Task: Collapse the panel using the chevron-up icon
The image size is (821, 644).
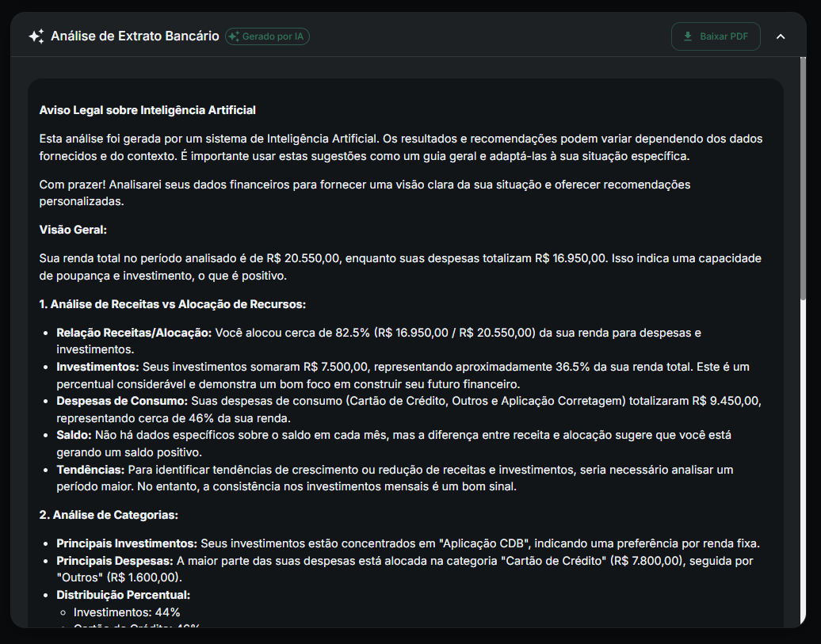Action: pos(781,36)
